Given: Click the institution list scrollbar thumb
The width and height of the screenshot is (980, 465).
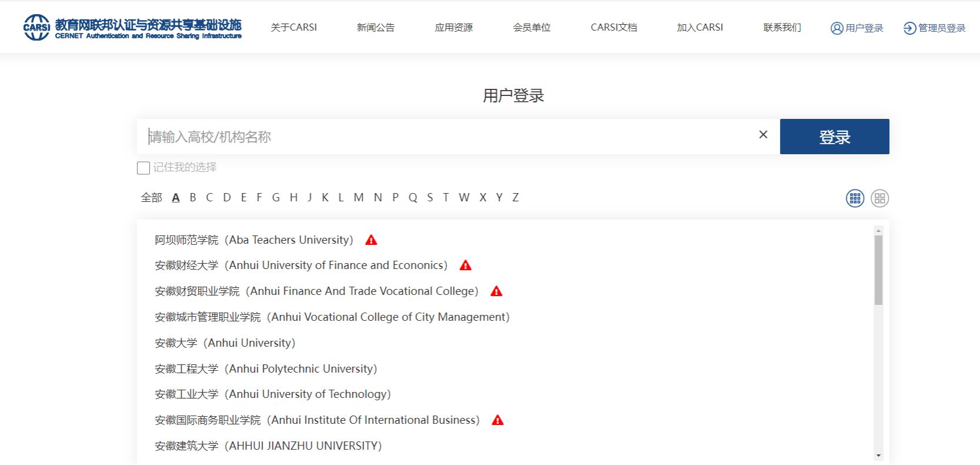Looking at the screenshot, I should pyautogui.click(x=878, y=271).
